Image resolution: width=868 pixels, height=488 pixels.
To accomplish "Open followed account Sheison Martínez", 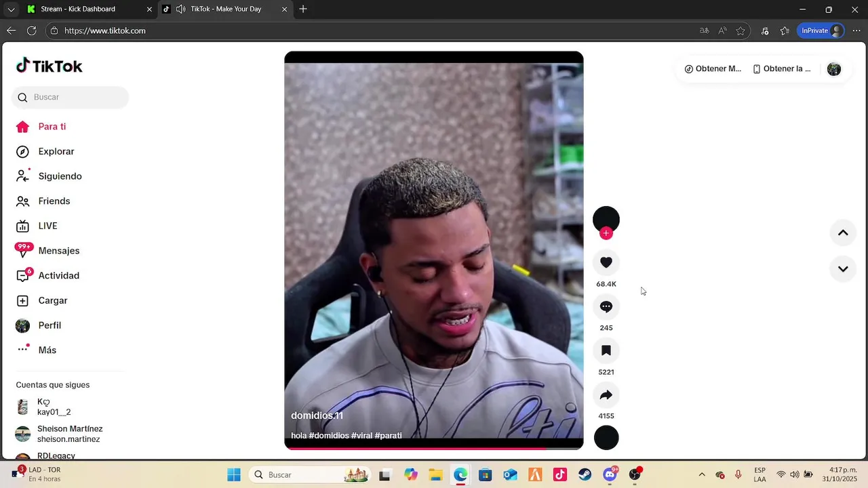I will [x=60, y=434].
